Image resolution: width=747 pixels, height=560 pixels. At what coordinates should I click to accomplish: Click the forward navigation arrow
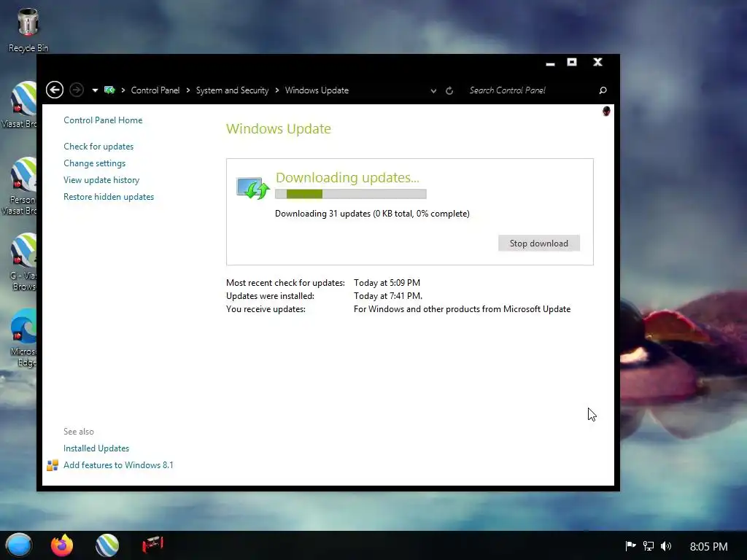click(x=77, y=90)
